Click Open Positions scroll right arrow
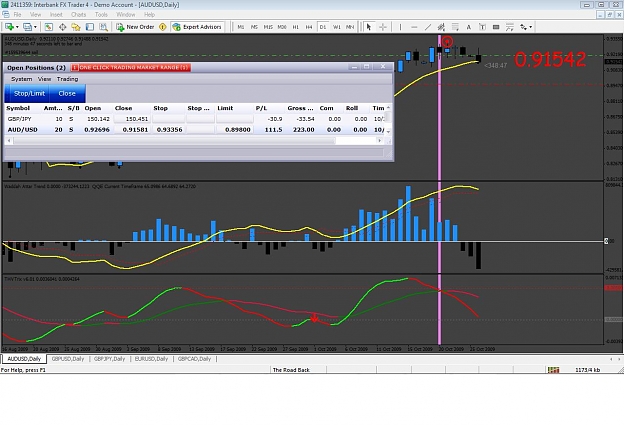The width and height of the screenshot is (625, 425). (x=379, y=141)
